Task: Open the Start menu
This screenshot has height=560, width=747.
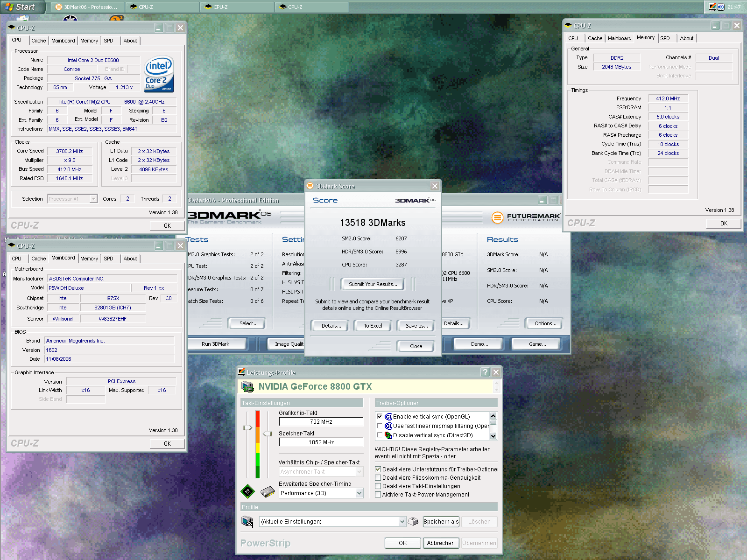Action: pyautogui.click(x=22, y=7)
